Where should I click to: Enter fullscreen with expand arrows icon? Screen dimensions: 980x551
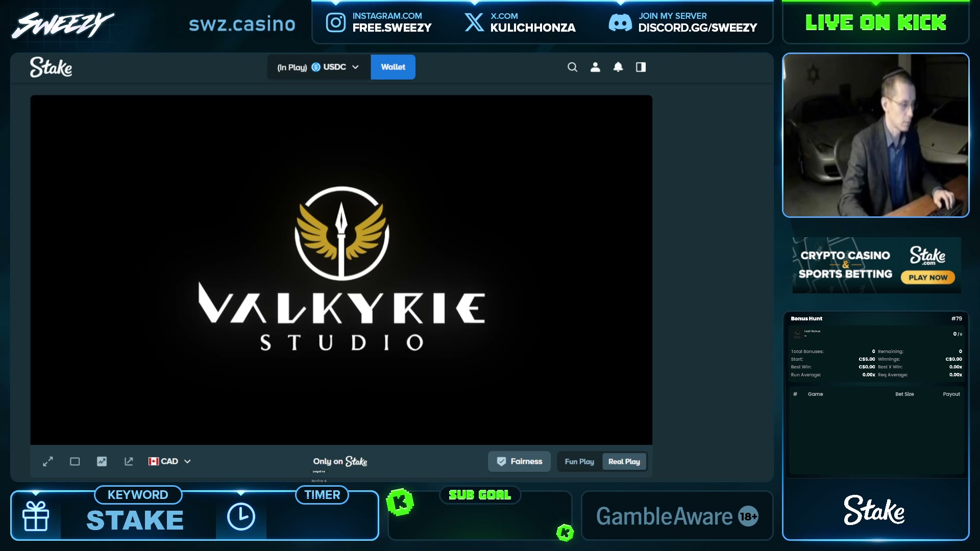pos(48,461)
